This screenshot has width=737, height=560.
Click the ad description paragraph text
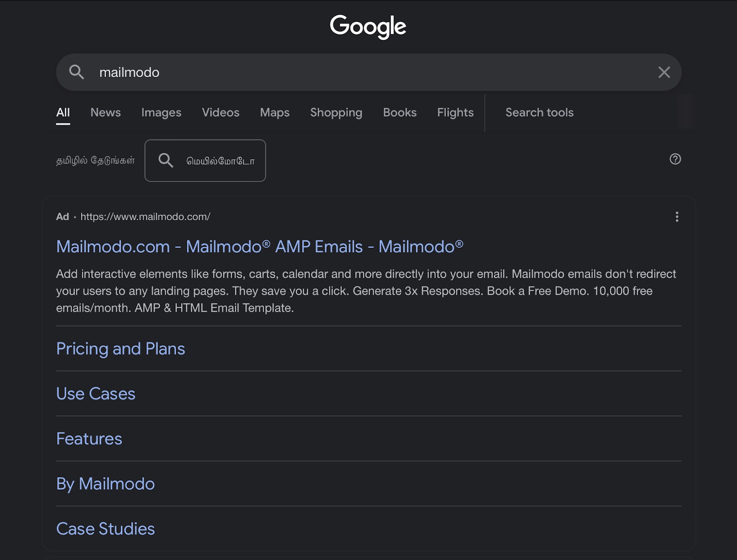click(x=366, y=291)
